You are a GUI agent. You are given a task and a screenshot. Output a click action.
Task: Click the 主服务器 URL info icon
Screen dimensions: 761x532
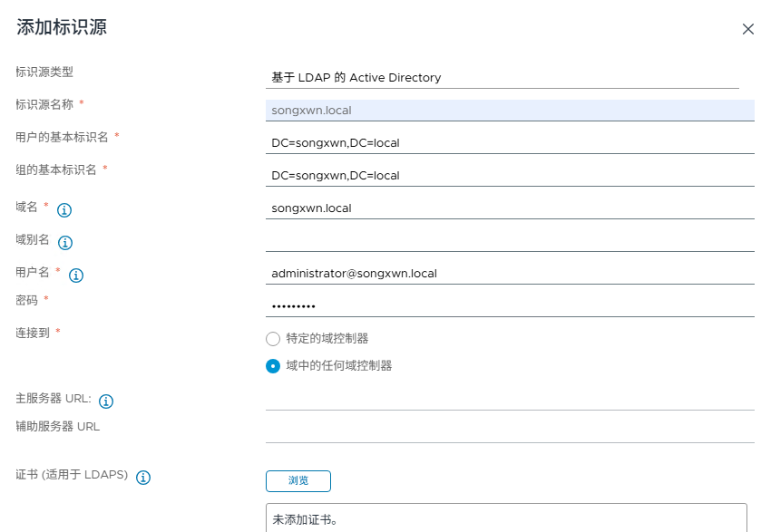(x=105, y=401)
